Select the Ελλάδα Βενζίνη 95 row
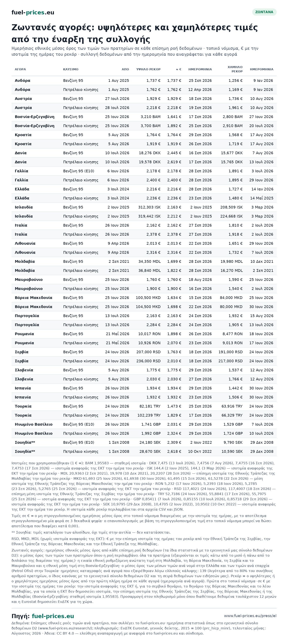The width and height of the screenshot is (288, 644). coord(144,189)
